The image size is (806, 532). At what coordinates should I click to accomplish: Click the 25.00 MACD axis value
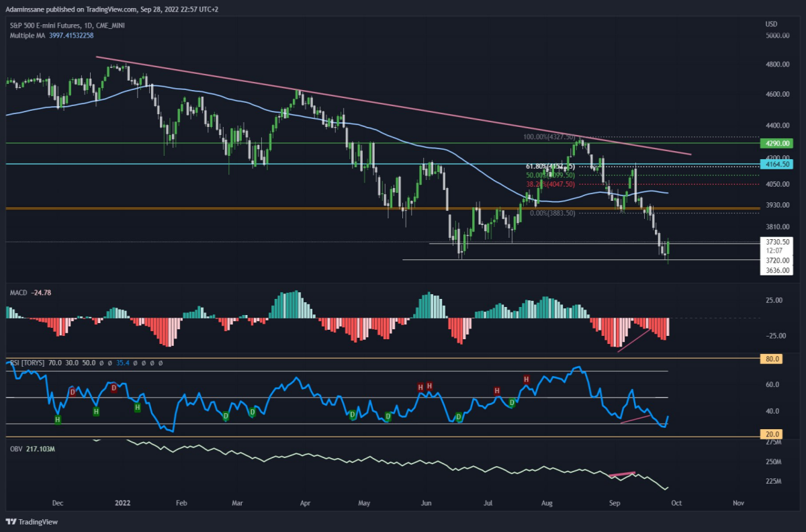coord(774,300)
